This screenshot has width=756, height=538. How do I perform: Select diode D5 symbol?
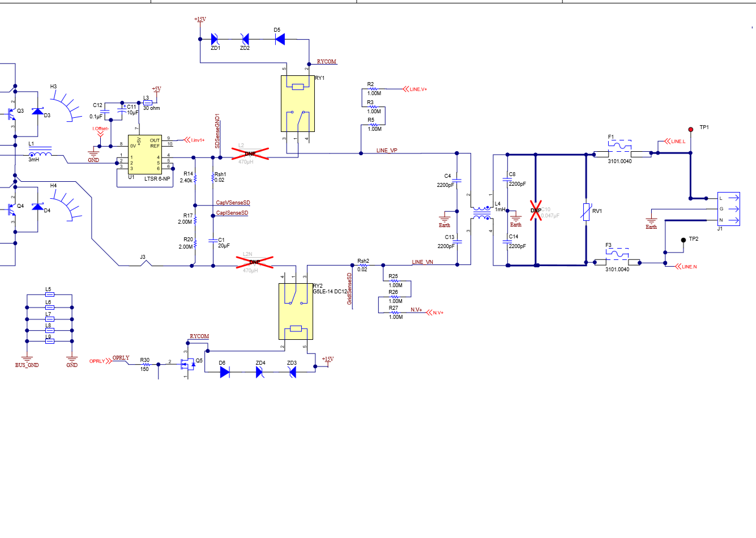[x=279, y=39]
